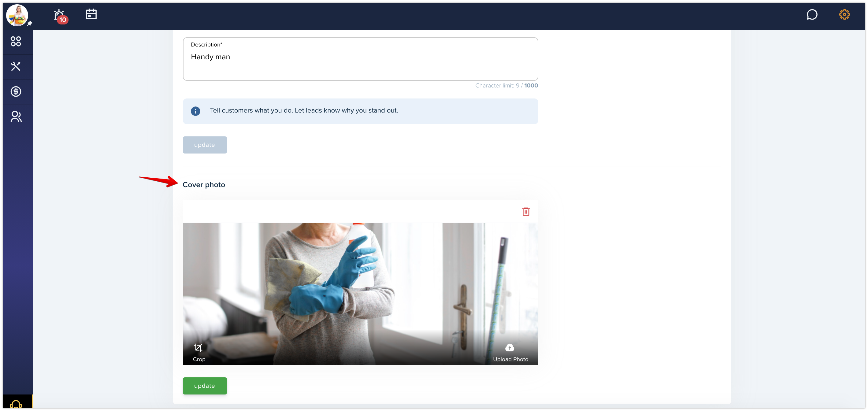Screen dimensions: 868x411
Task: Click the 'Cover photo' heading
Action: pos(204,185)
